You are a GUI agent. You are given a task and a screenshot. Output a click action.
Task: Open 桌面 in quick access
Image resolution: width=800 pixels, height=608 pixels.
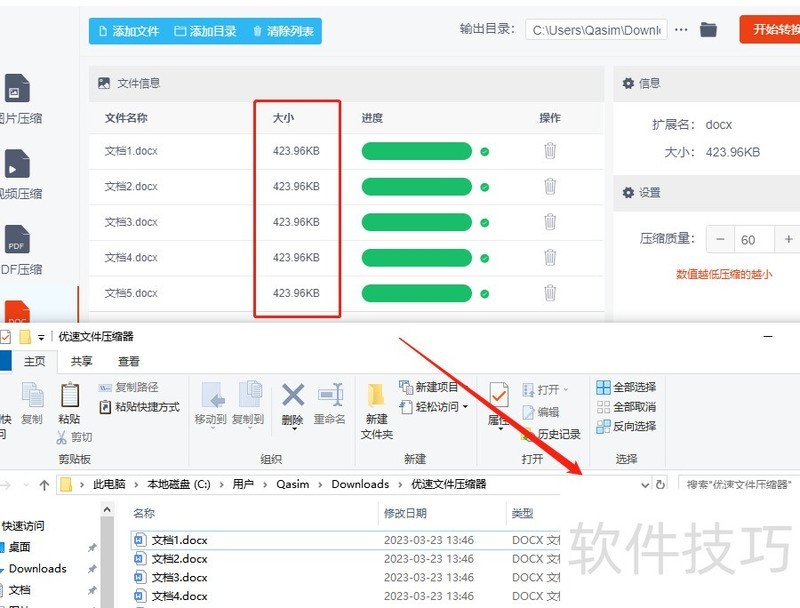(x=19, y=547)
